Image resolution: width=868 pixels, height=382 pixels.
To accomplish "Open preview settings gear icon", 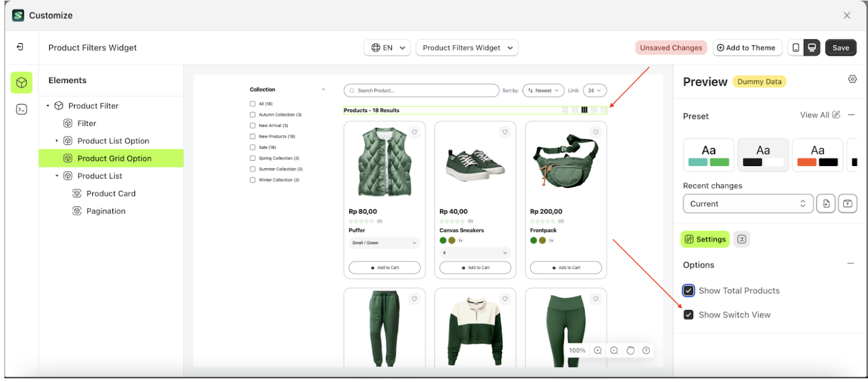I will tap(852, 79).
